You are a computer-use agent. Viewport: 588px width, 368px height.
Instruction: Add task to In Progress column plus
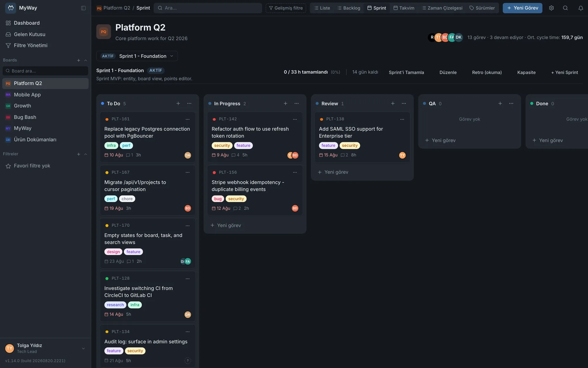pyautogui.click(x=285, y=103)
